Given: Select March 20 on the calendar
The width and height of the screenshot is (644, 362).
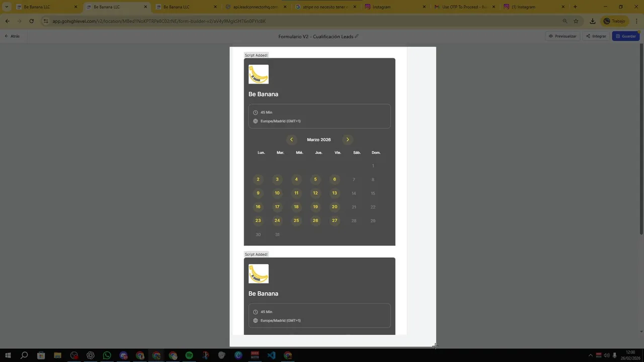Looking at the screenshot, I should coord(335,207).
